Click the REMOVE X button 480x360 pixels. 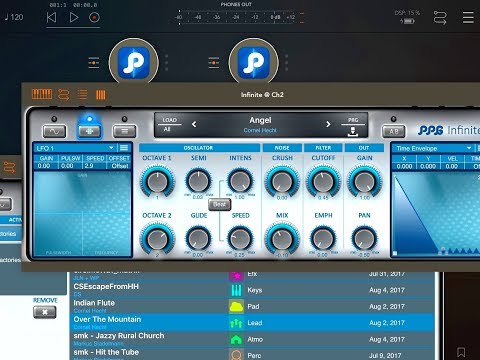click(x=45, y=312)
